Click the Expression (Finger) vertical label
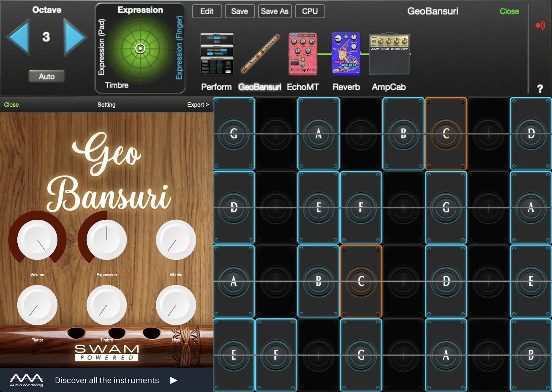The width and height of the screenshot is (552, 392). (179, 47)
